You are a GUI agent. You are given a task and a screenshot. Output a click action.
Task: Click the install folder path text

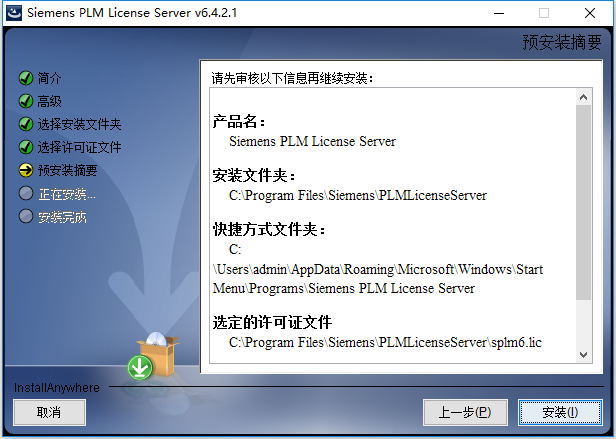[x=358, y=195]
